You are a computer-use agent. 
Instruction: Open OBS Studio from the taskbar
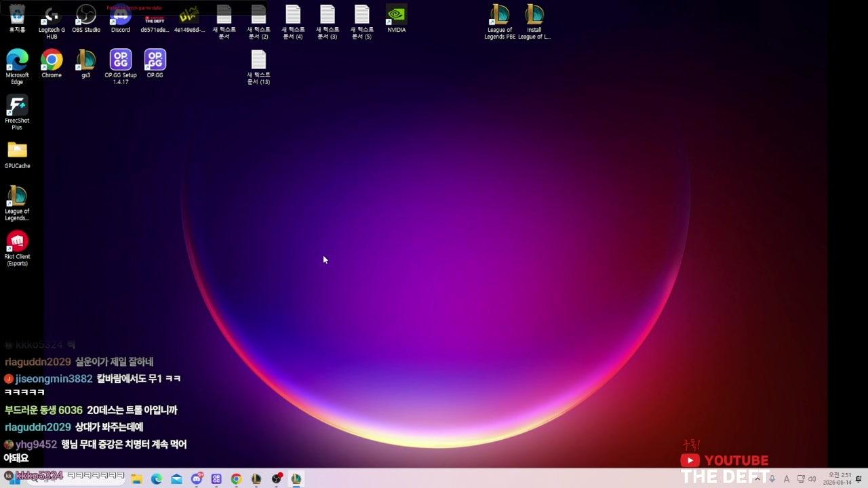(277, 479)
